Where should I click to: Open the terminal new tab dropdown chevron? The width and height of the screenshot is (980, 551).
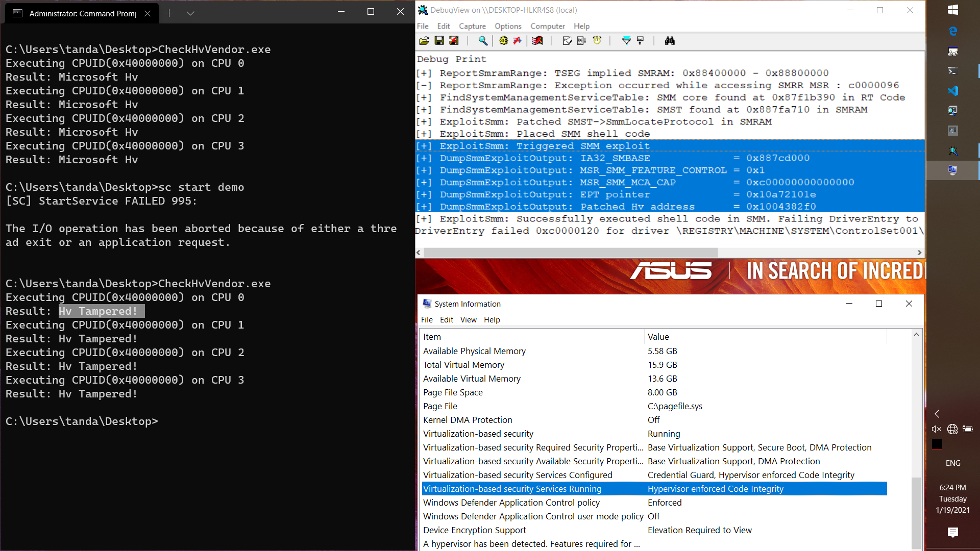tap(190, 13)
